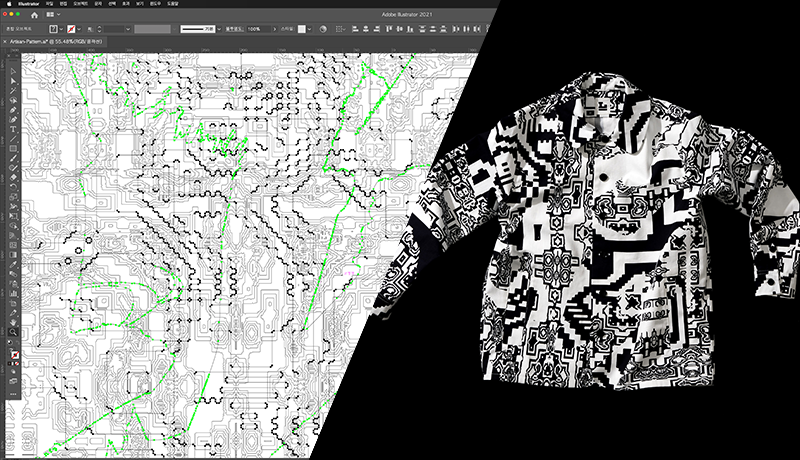
Task: Select the Lasso tool
Action: 13,100
